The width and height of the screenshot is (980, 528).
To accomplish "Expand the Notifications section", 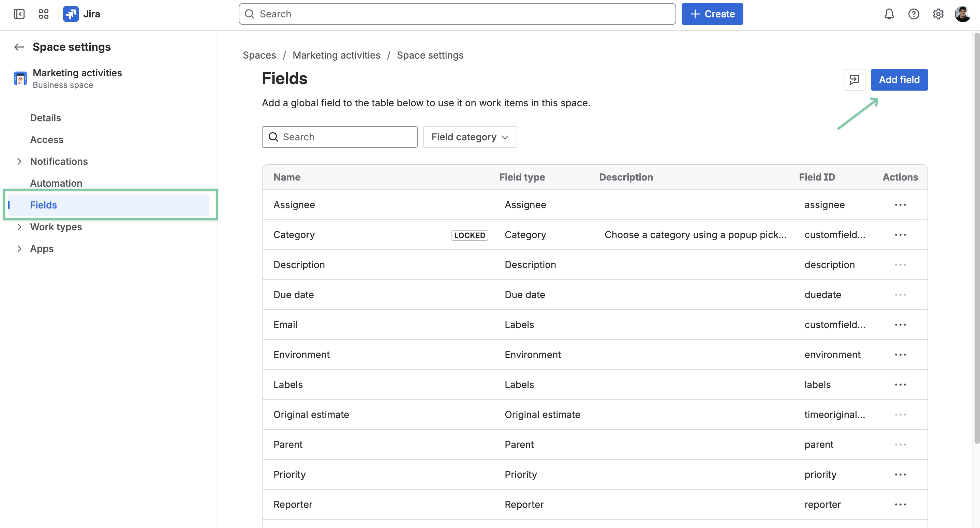I will pyautogui.click(x=19, y=161).
